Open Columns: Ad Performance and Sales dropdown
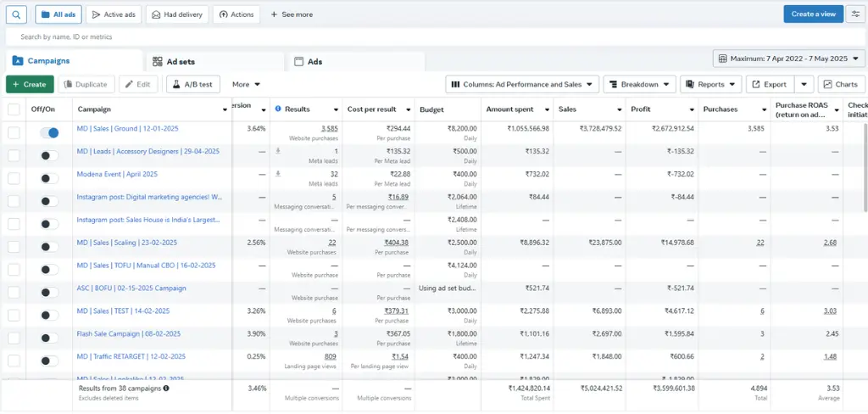 [x=522, y=84]
